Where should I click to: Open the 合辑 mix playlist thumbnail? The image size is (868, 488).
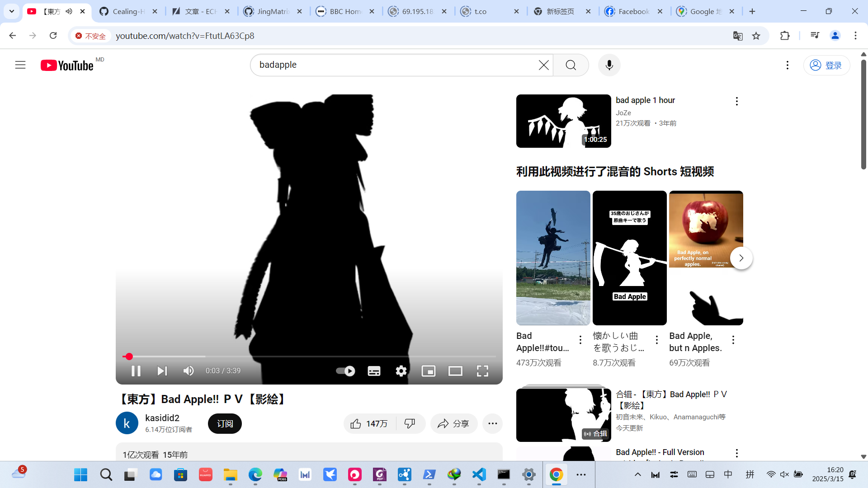(564, 415)
